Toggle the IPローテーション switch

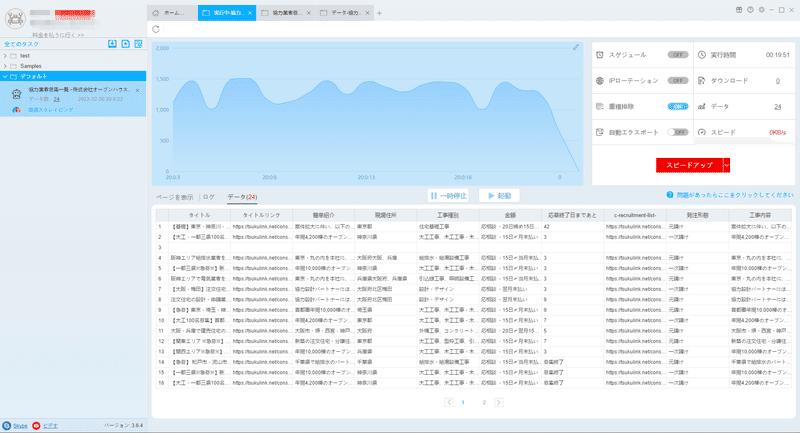[678, 81]
